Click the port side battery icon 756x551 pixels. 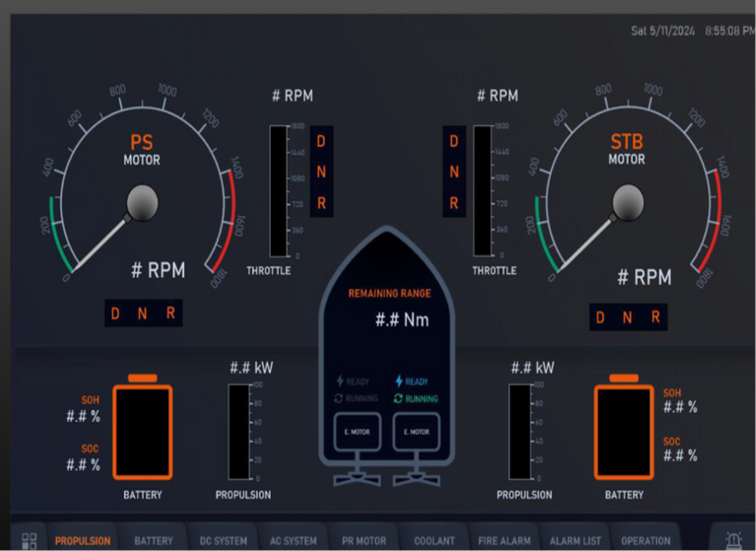[143, 431]
